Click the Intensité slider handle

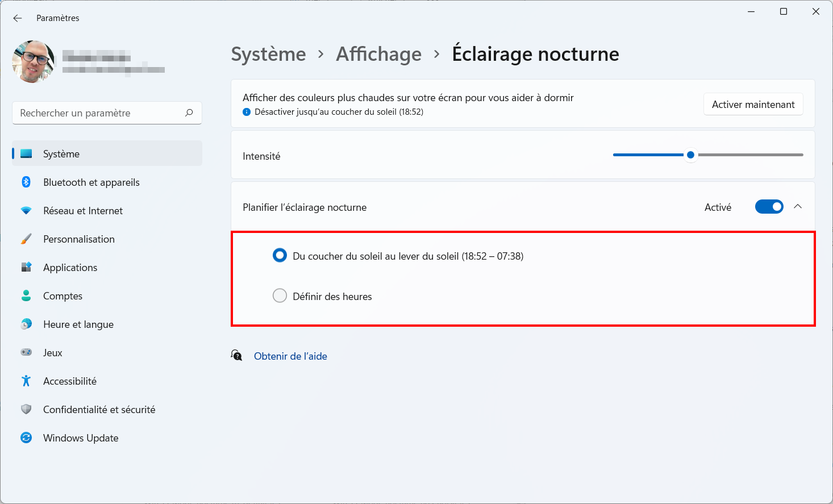[x=690, y=155]
